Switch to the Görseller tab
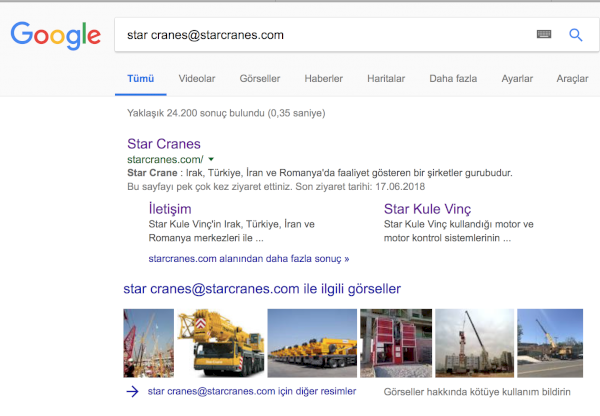This screenshot has height=416, width=600. point(260,78)
